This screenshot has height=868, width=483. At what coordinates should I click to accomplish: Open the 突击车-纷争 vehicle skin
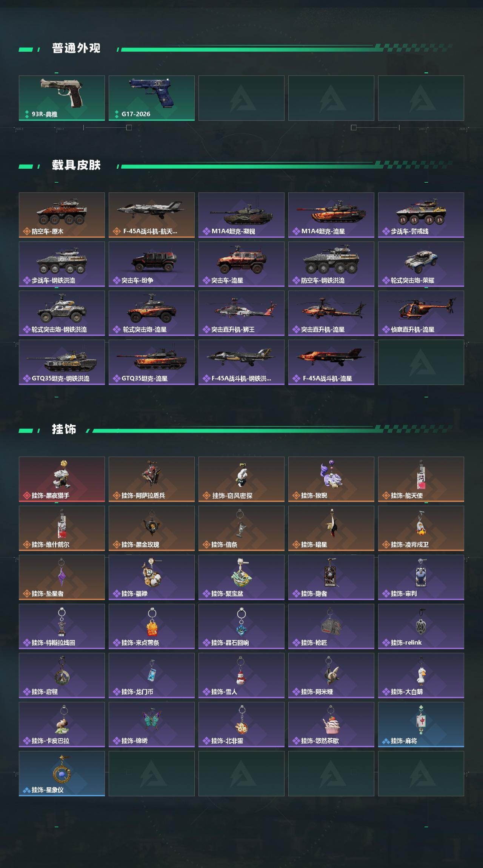coord(152,264)
